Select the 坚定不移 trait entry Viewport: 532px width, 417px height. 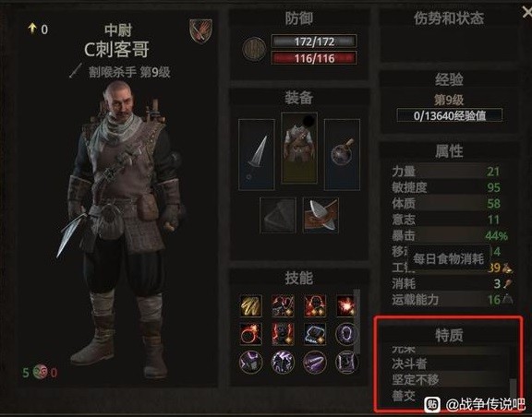[x=416, y=380]
